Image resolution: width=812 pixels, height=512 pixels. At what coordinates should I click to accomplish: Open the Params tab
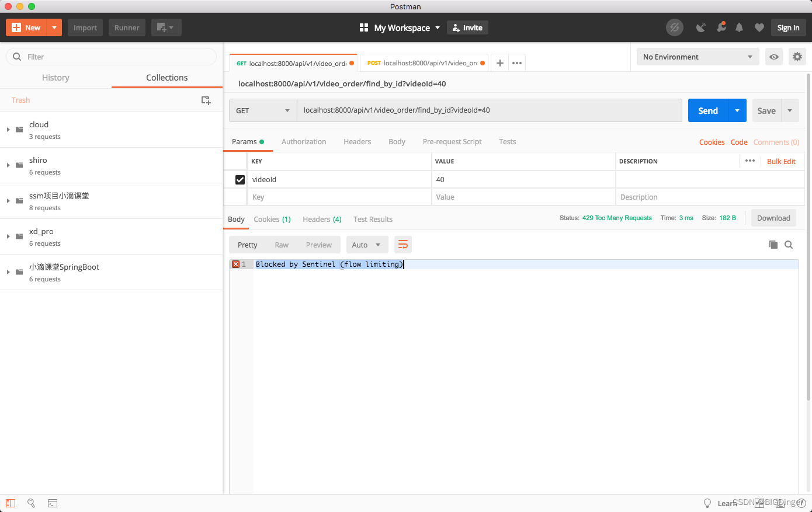pyautogui.click(x=248, y=142)
